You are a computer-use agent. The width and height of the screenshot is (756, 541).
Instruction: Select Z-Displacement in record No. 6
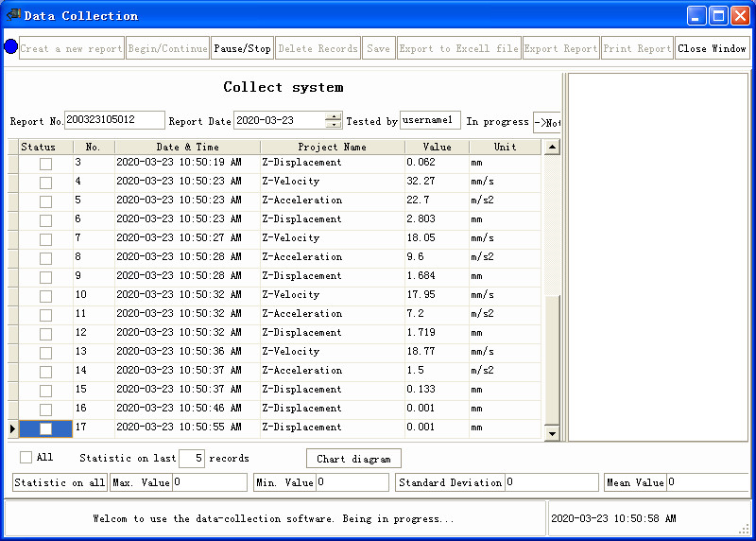click(x=333, y=219)
